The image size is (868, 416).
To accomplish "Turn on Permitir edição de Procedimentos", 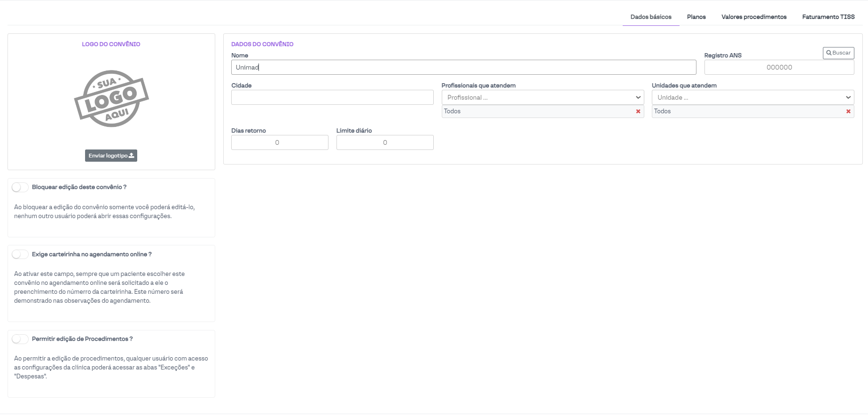I will point(20,339).
